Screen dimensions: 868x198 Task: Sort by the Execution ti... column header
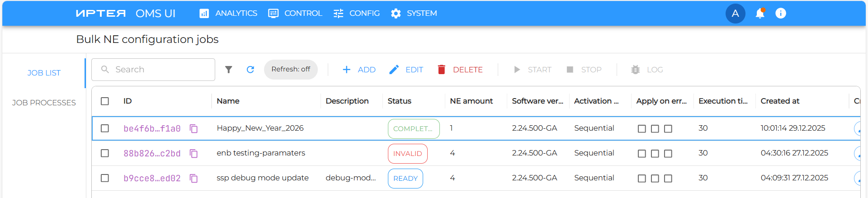(x=723, y=101)
